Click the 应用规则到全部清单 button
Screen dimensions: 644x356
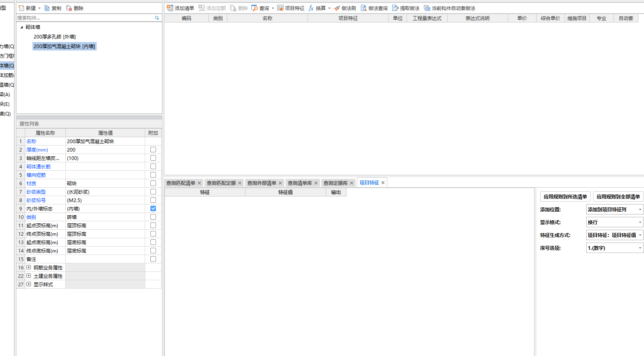click(x=618, y=197)
